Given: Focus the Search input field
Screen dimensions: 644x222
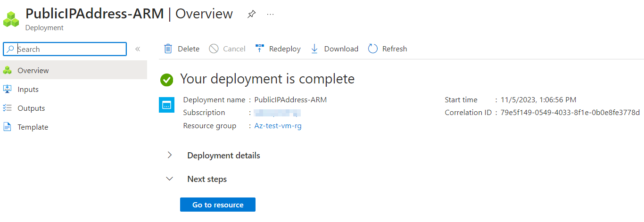Looking at the screenshot, I should (65, 49).
